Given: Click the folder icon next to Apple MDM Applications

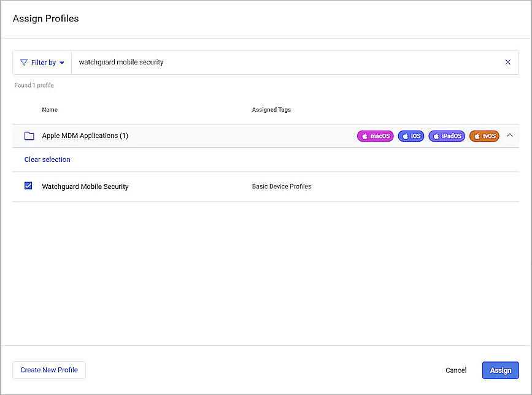Looking at the screenshot, I should point(29,136).
